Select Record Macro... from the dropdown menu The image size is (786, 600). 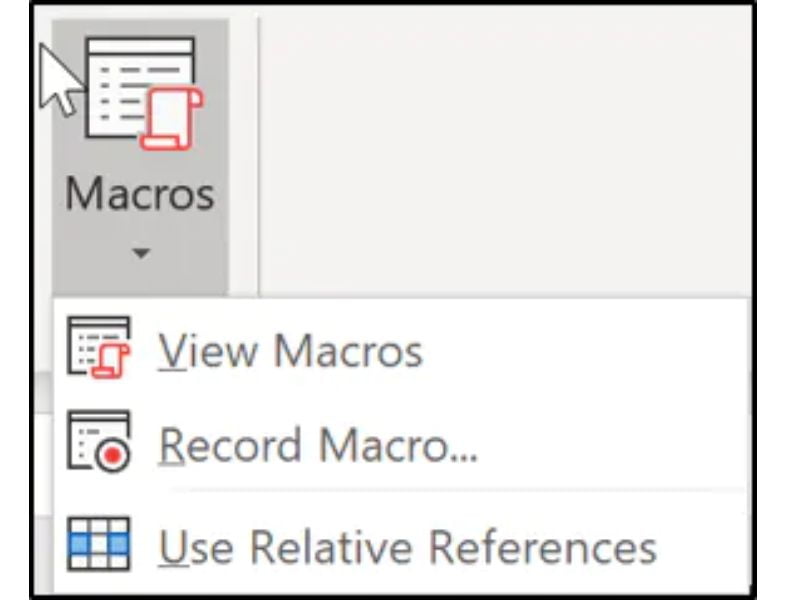(x=318, y=445)
